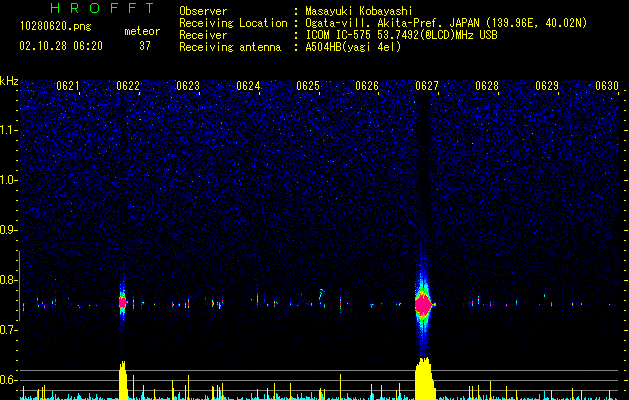Click the kHz axis unit label
The image size is (629, 400).
click(x=9, y=81)
